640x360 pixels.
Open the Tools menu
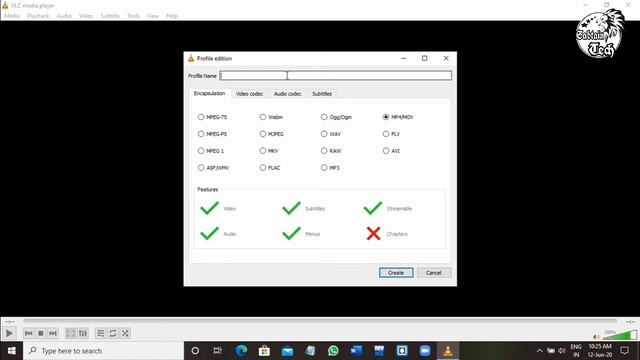[x=133, y=16]
